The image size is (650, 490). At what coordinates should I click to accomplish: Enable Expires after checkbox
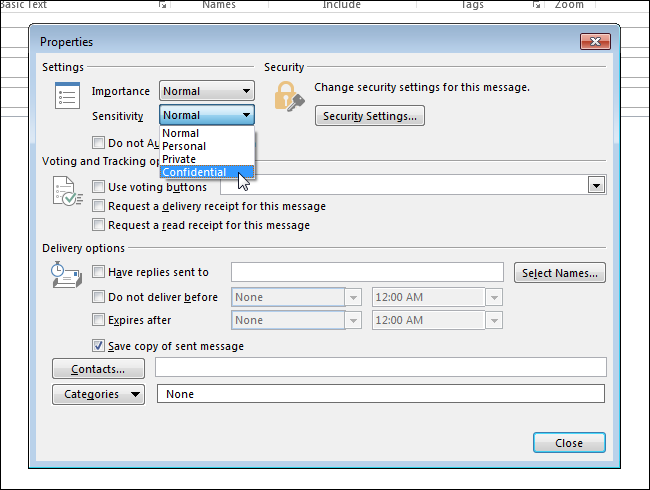(x=98, y=320)
